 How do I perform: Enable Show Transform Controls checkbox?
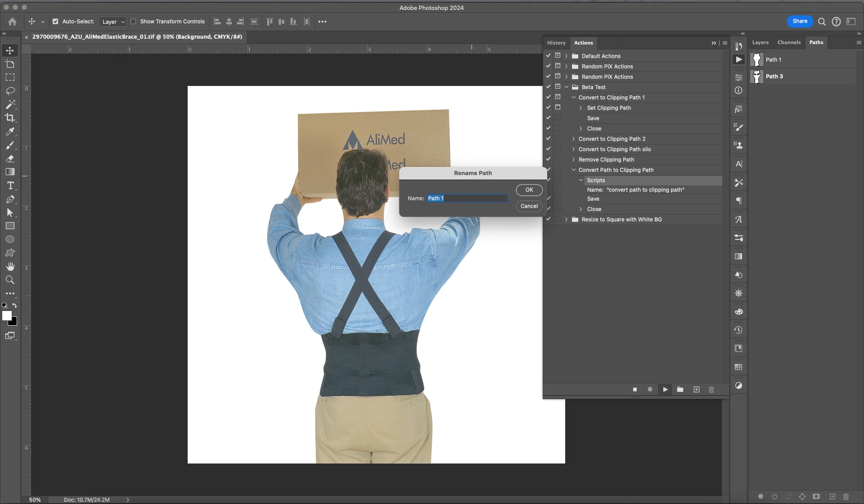(x=133, y=22)
